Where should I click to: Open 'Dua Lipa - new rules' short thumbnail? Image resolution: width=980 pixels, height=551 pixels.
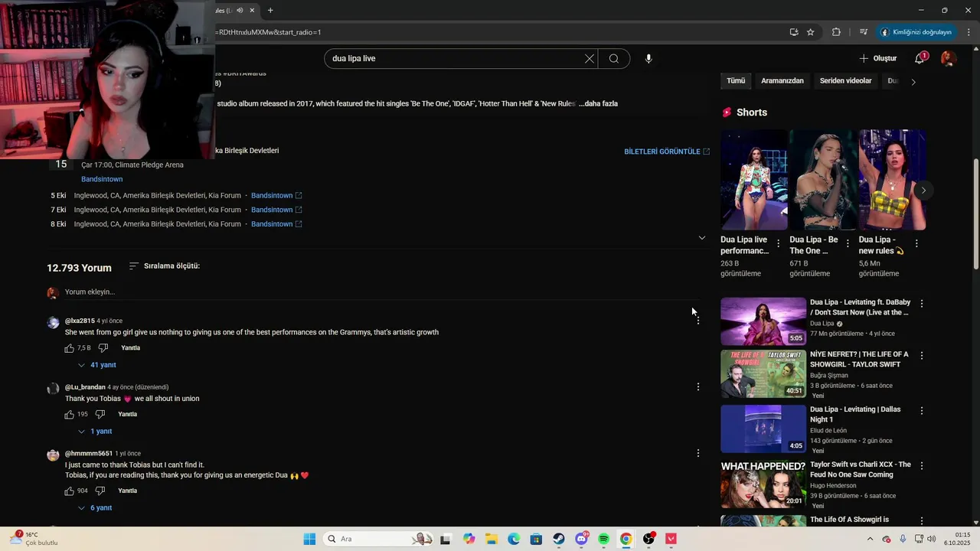tap(893, 180)
